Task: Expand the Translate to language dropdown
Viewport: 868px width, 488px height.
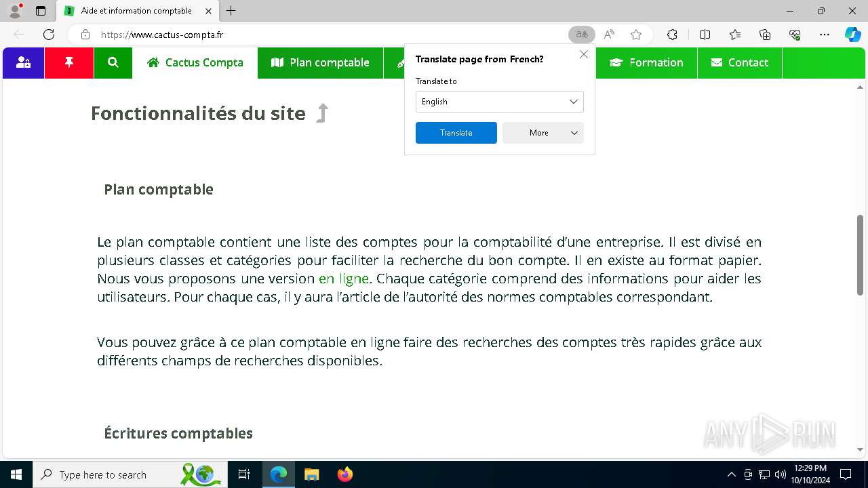Action: coord(500,102)
